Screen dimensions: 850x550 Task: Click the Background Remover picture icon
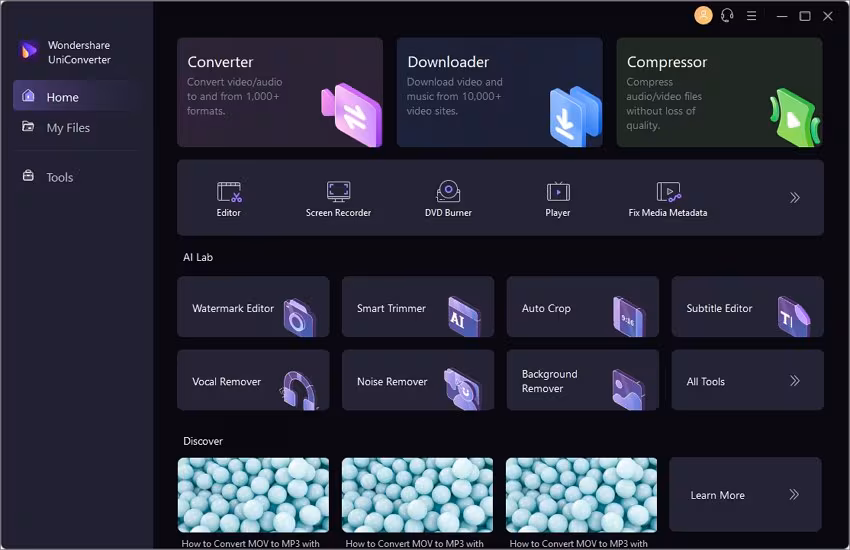click(x=629, y=390)
